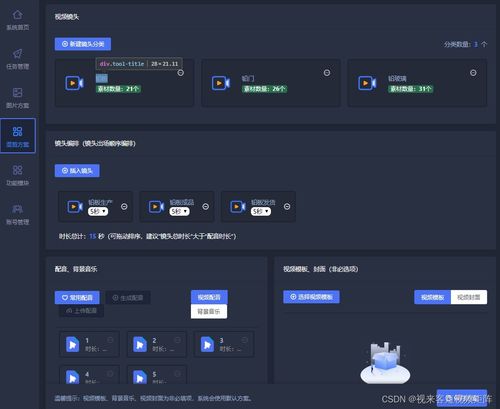Click 素材数量: 31个 green badge
This screenshot has height=409, width=500.
click(411, 89)
